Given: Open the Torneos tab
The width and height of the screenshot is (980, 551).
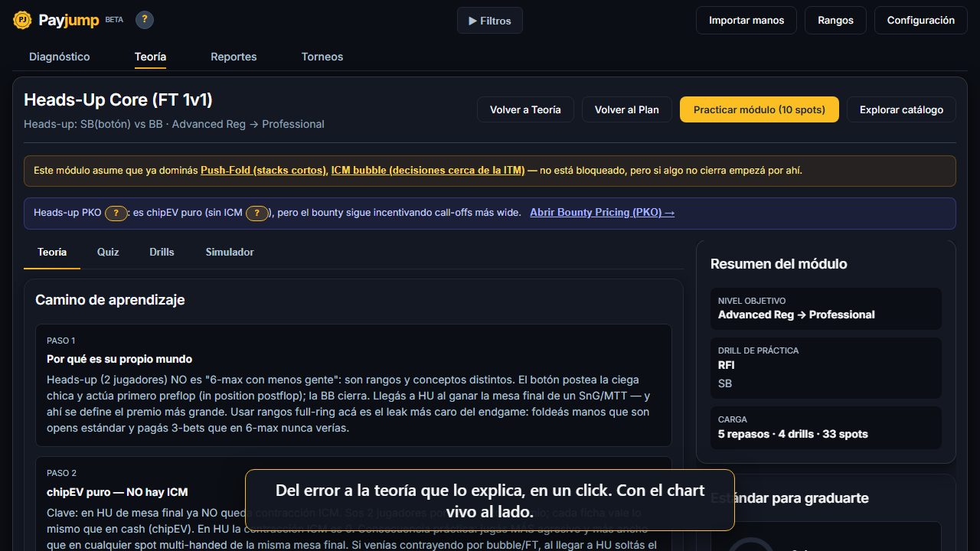Looking at the screenshot, I should point(322,57).
